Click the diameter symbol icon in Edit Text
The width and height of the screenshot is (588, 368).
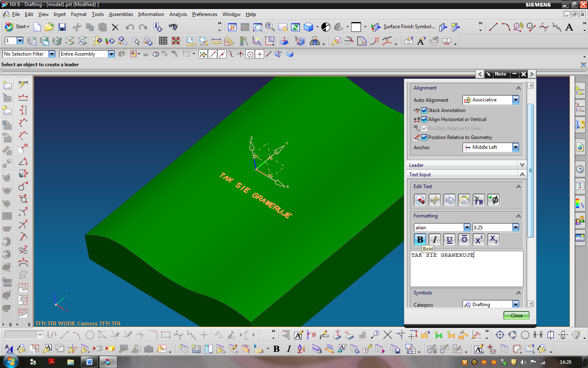[494, 200]
